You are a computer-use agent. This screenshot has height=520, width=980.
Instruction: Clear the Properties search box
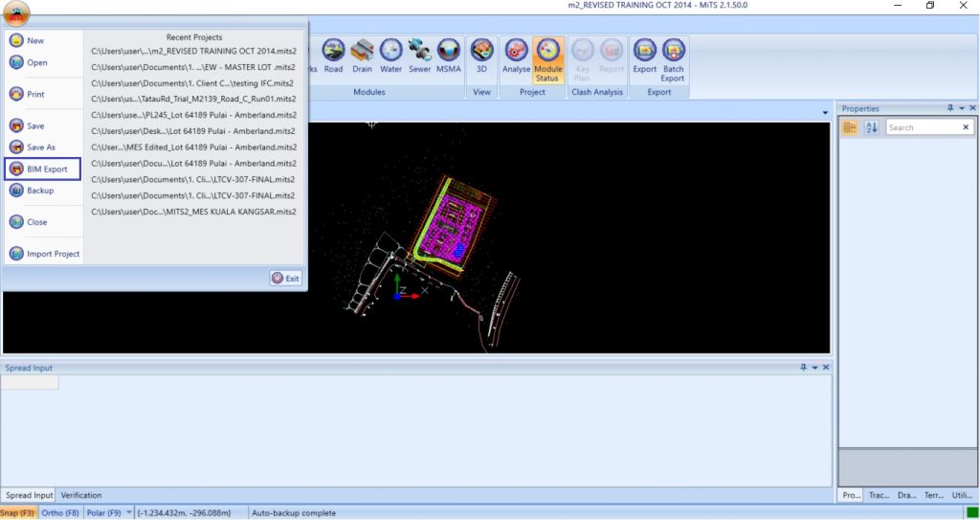pyautogui.click(x=966, y=127)
